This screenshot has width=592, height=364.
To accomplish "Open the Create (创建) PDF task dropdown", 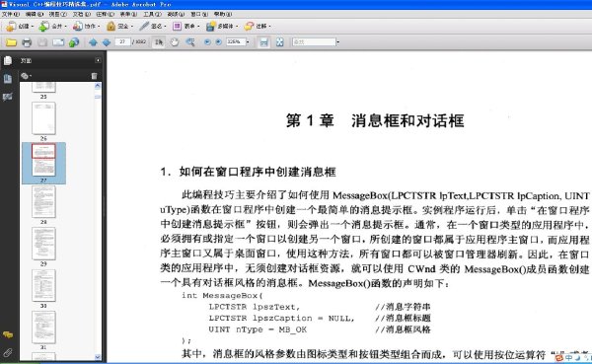I will point(20,26).
